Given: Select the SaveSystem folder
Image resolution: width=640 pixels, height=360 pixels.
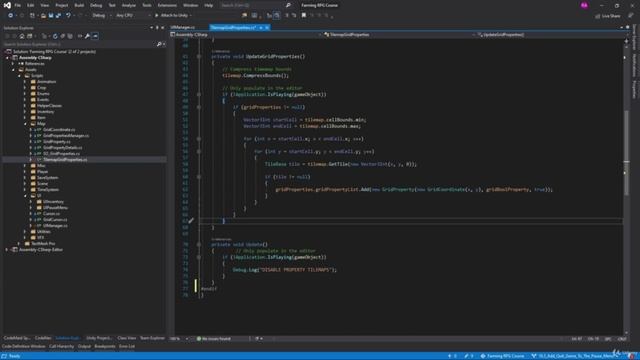Looking at the screenshot, I should coord(47,178).
